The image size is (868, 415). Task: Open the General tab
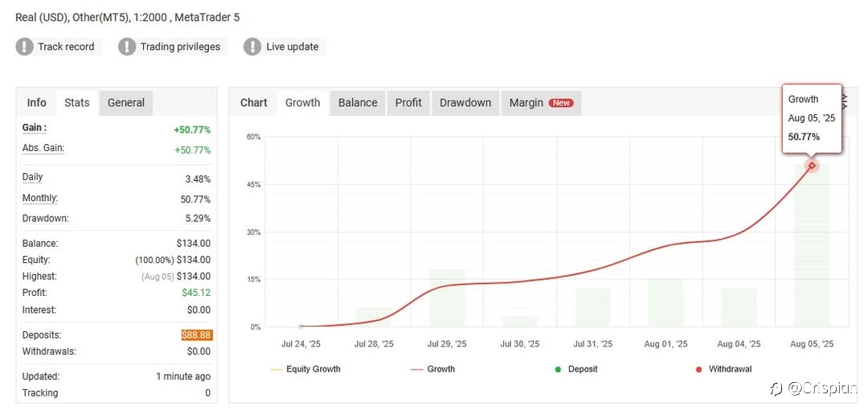tap(125, 103)
